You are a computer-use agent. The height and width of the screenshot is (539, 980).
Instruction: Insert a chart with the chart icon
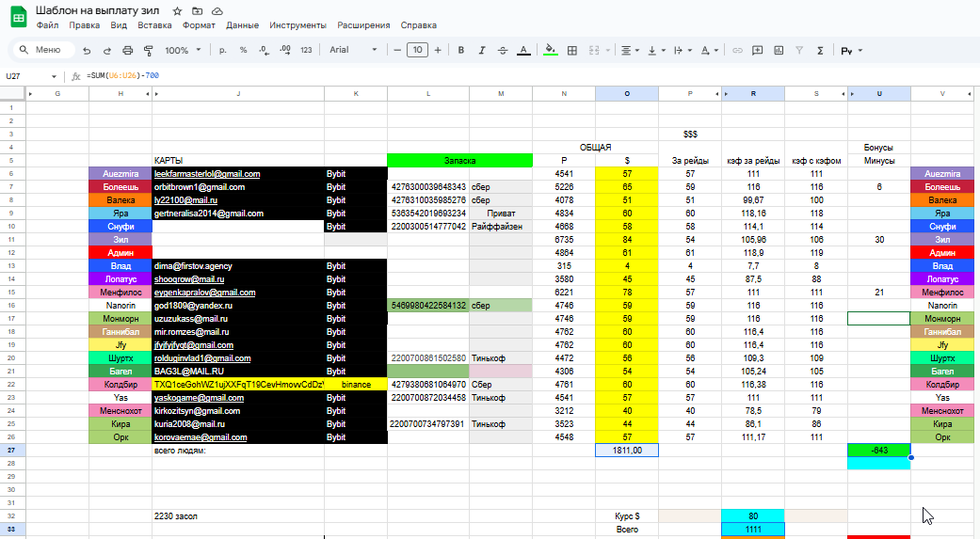click(779, 50)
